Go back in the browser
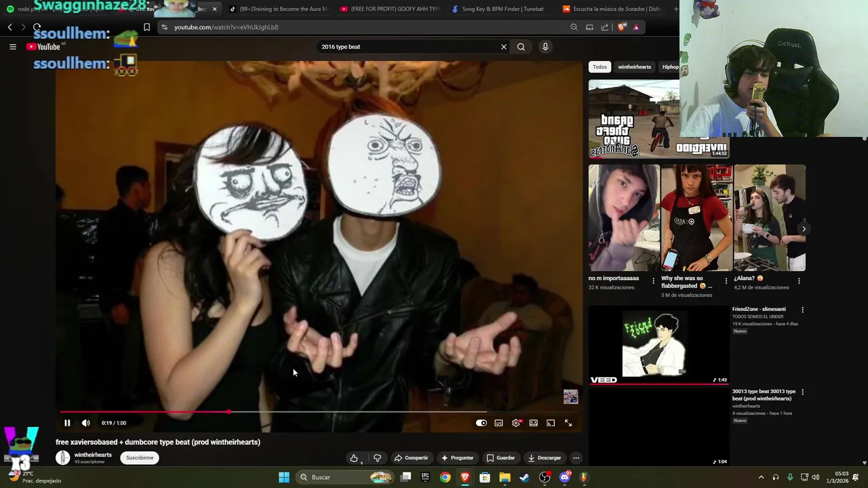This screenshot has width=868, height=488. click(x=9, y=27)
